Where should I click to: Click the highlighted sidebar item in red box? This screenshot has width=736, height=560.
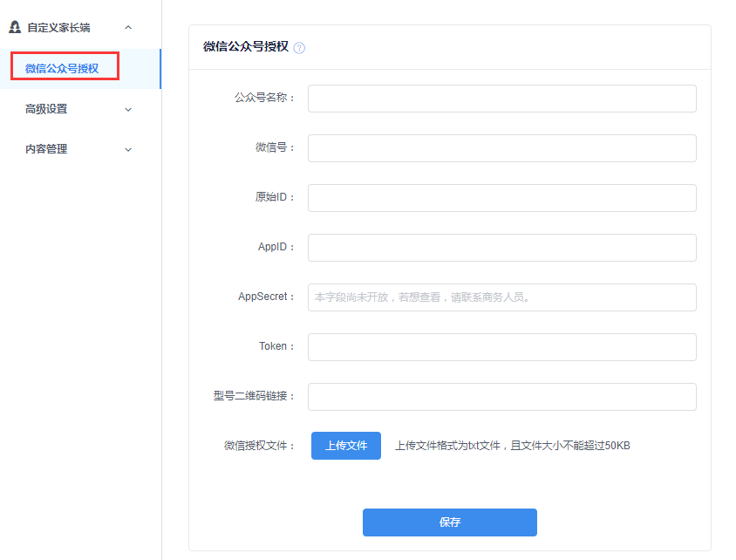tap(65, 65)
